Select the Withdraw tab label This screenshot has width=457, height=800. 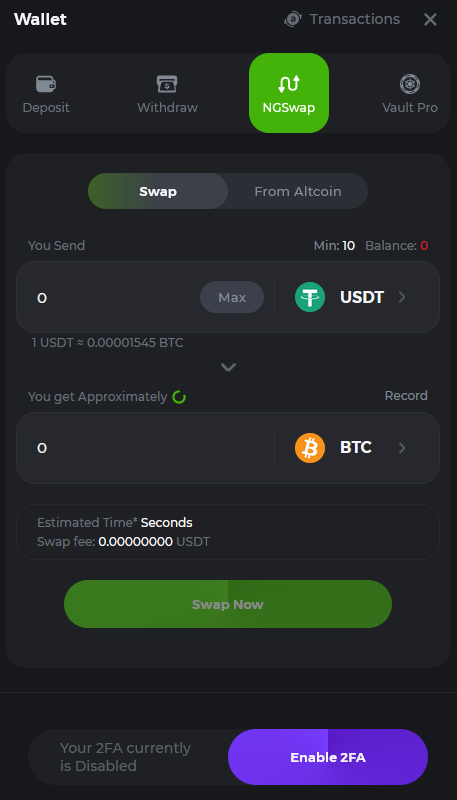tap(167, 108)
